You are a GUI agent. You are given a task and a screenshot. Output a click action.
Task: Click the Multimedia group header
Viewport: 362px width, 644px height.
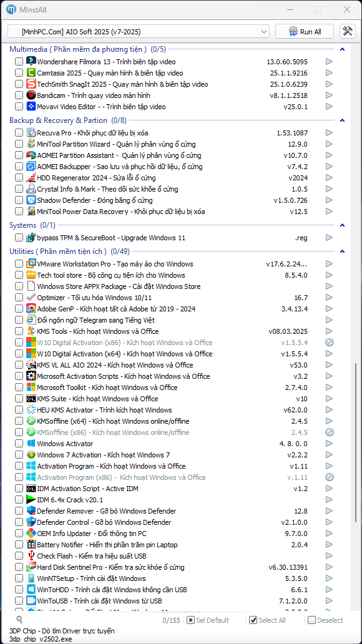[x=87, y=50]
